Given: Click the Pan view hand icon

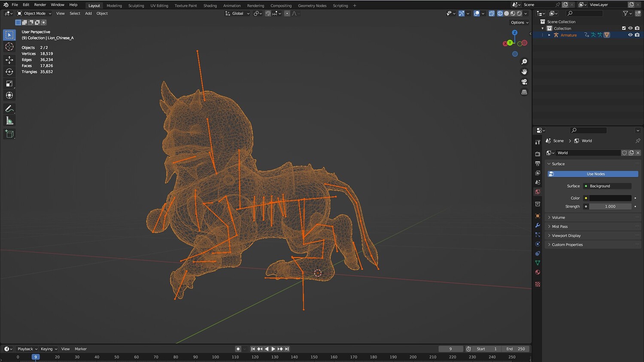Looking at the screenshot, I should tap(524, 72).
